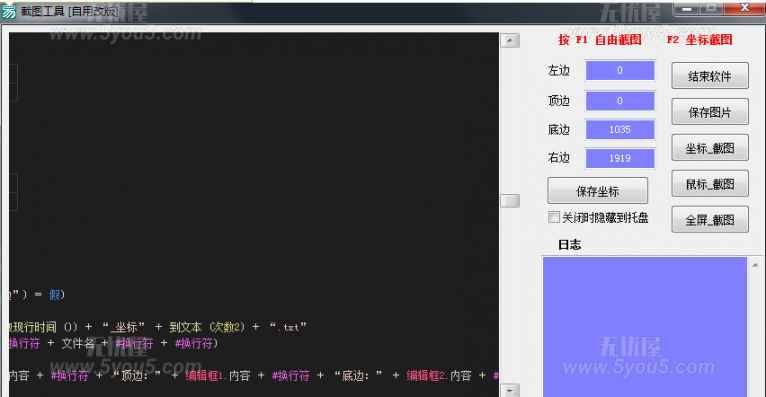Image resolution: width=766 pixels, height=397 pixels.
Task: Click the 日志 label text
Action: (x=570, y=245)
